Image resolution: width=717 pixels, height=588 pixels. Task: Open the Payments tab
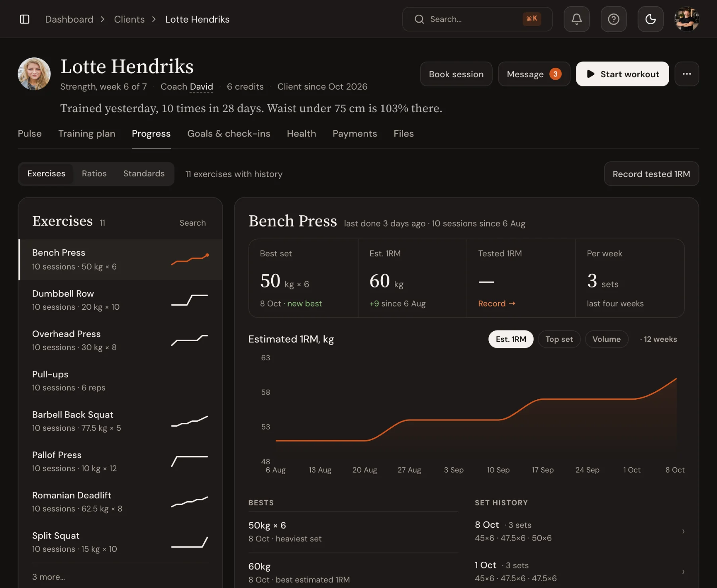point(355,134)
